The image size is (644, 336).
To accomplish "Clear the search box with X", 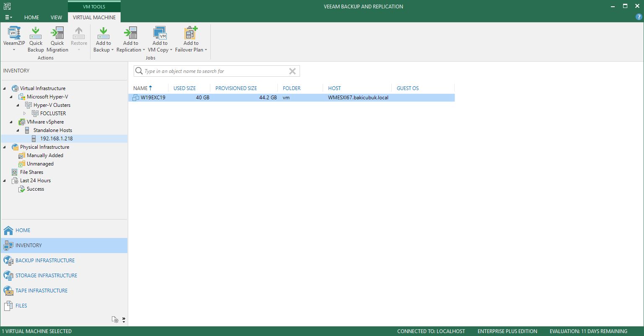I will 292,71.
